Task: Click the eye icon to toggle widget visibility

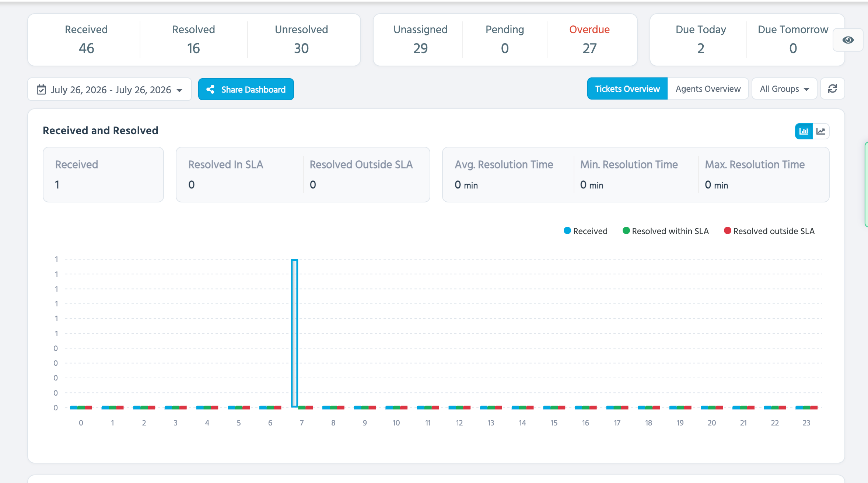Action: pos(848,40)
